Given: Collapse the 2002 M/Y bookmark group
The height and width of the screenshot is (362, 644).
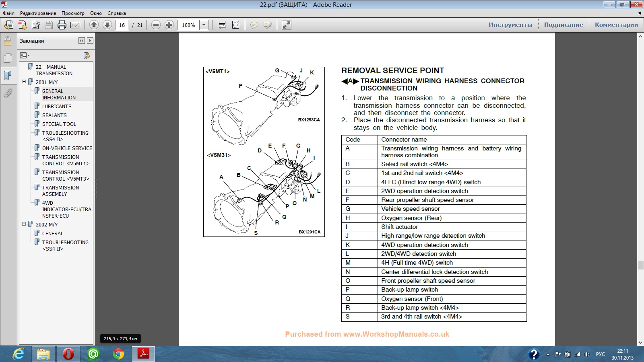Looking at the screenshot, I should [x=24, y=224].
